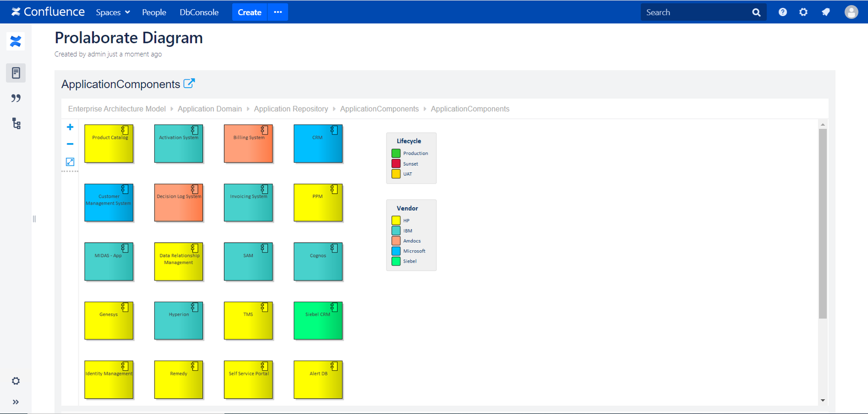The height and width of the screenshot is (414, 868).
Task: Open the ellipsis more-create options button
Action: click(x=278, y=12)
